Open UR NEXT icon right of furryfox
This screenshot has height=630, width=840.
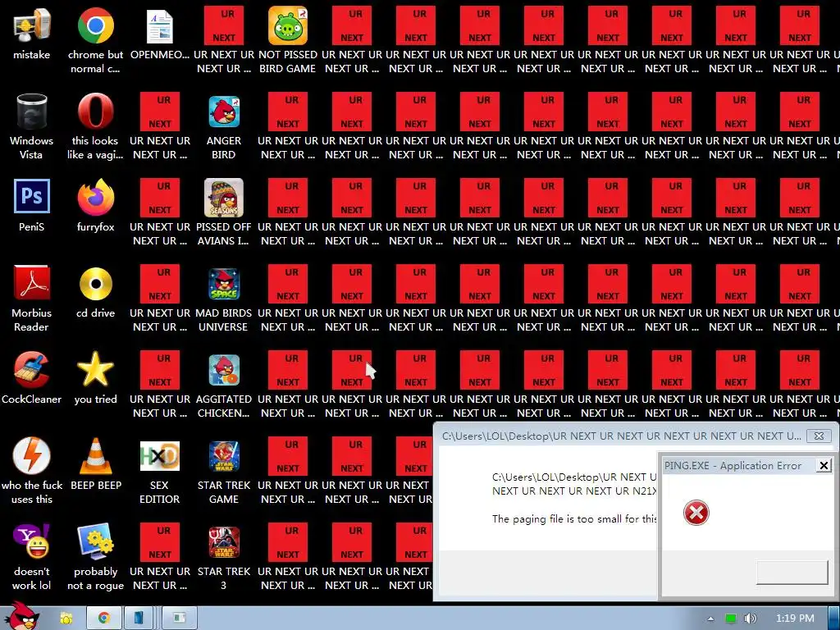click(160, 198)
